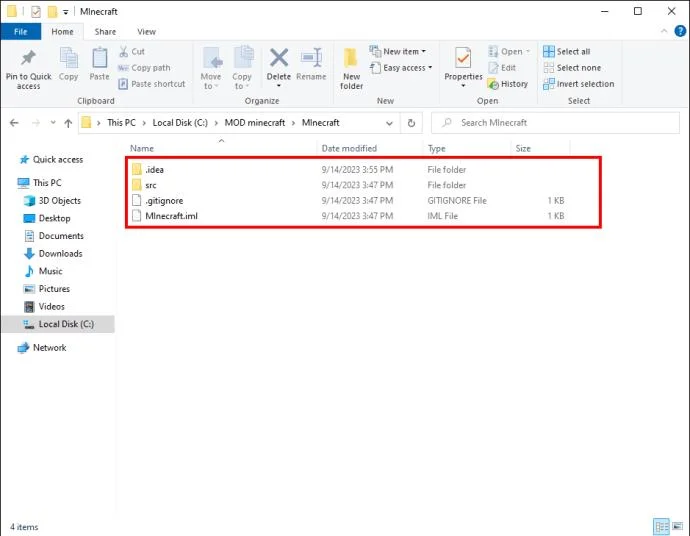This screenshot has height=536, width=690.
Task: Click This PC in the address bar
Action: click(121, 123)
